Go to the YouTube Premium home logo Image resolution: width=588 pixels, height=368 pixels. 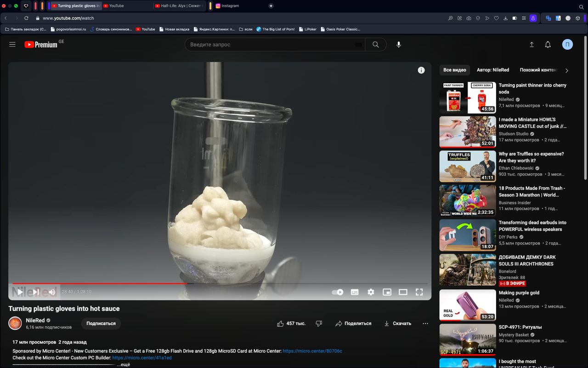point(41,45)
